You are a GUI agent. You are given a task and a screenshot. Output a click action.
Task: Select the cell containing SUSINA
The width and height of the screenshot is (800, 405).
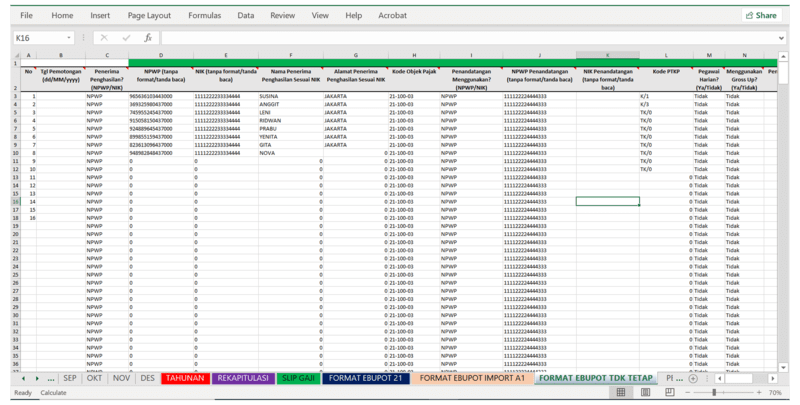pos(291,96)
